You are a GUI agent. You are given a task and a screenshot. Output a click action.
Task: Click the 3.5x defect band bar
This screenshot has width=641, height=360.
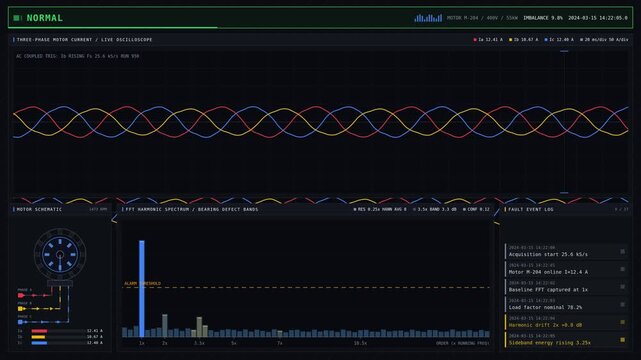(199, 326)
